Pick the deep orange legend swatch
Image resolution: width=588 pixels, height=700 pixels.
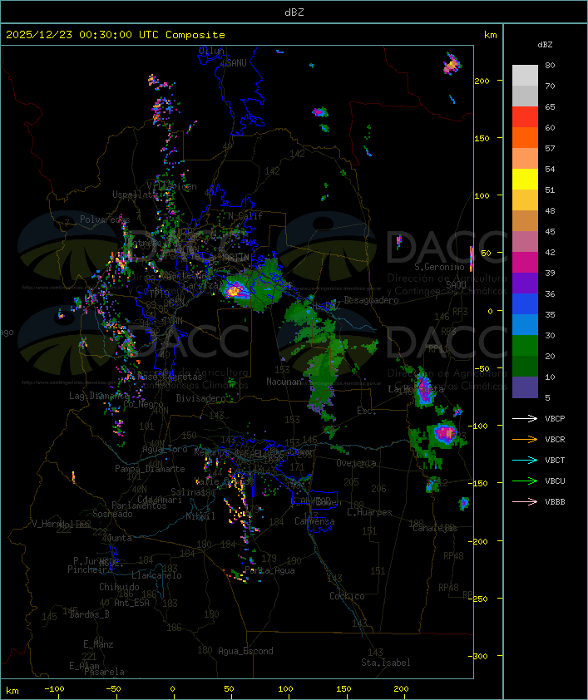click(x=525, y=137)
